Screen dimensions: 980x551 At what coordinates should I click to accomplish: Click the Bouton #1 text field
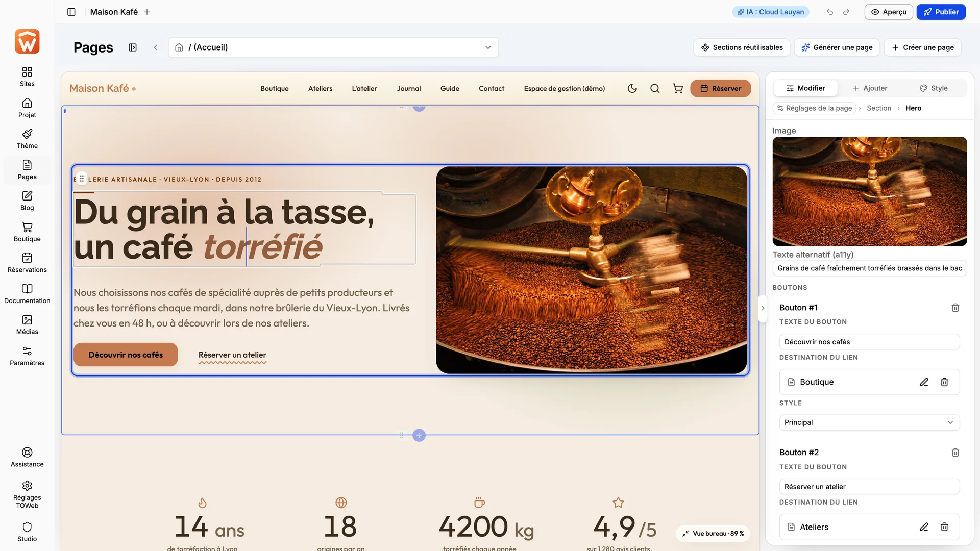pos(869,342)
